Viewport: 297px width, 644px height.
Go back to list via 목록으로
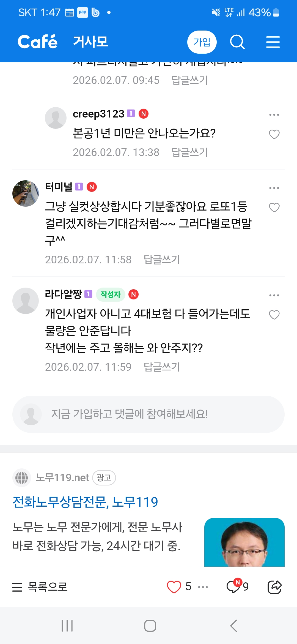coord(40,587)
